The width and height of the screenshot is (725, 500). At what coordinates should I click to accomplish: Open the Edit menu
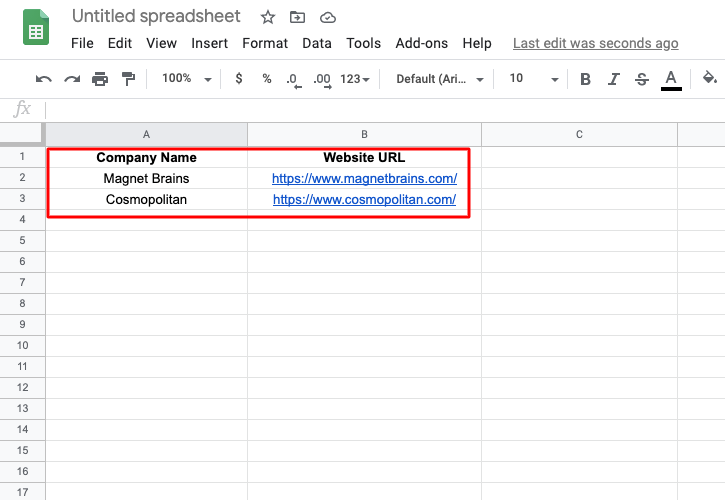120,43
